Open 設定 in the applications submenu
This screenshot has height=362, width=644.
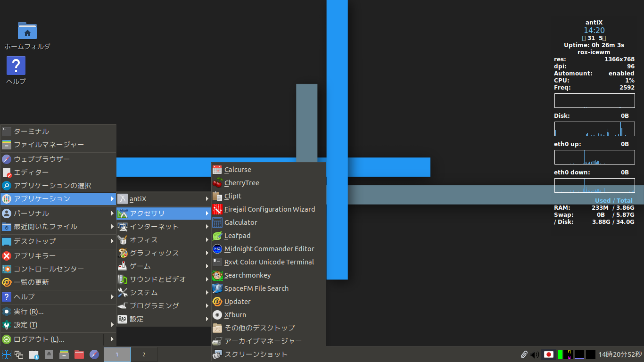click(163, 319)
